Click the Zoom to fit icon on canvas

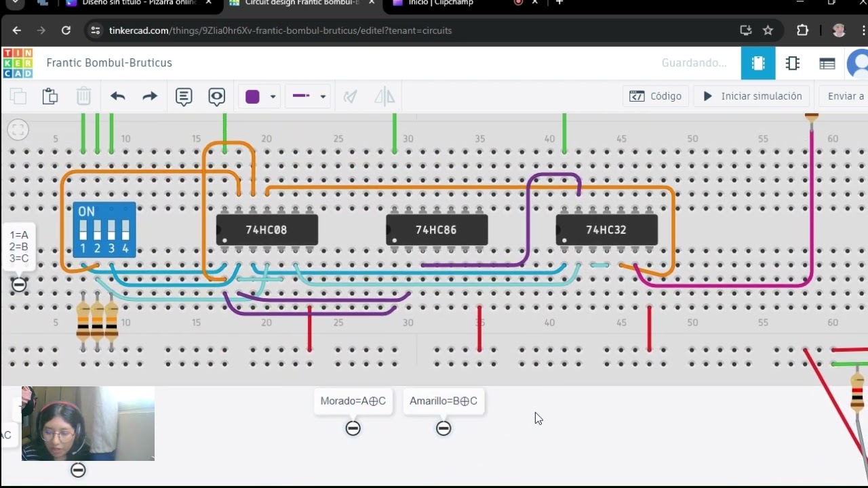pos(18,129)
